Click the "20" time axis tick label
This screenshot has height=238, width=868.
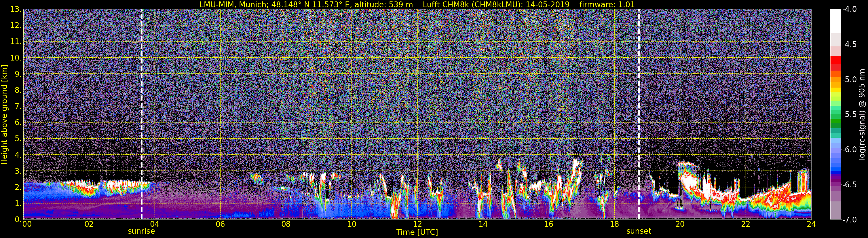click(680, 224)
